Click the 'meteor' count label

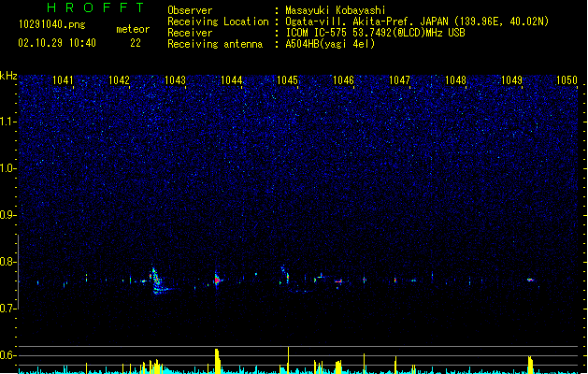(133, 29)
